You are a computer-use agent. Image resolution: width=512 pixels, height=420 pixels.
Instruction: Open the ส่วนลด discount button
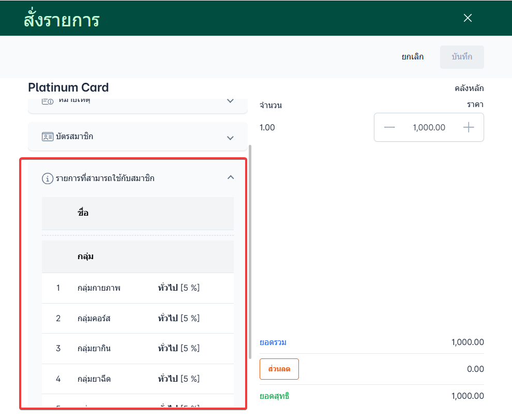pyautogui.click(x=279, y=369)
